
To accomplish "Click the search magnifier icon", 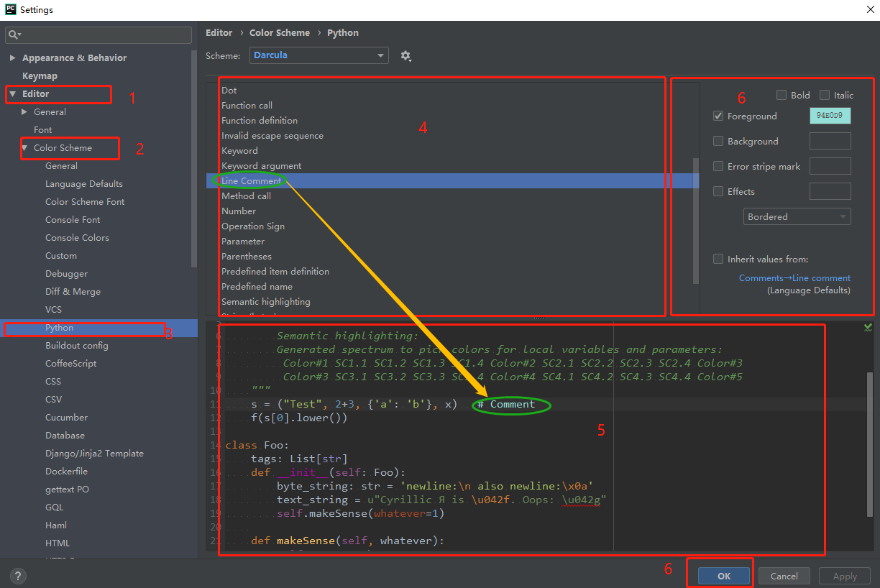I will point(14,35).
